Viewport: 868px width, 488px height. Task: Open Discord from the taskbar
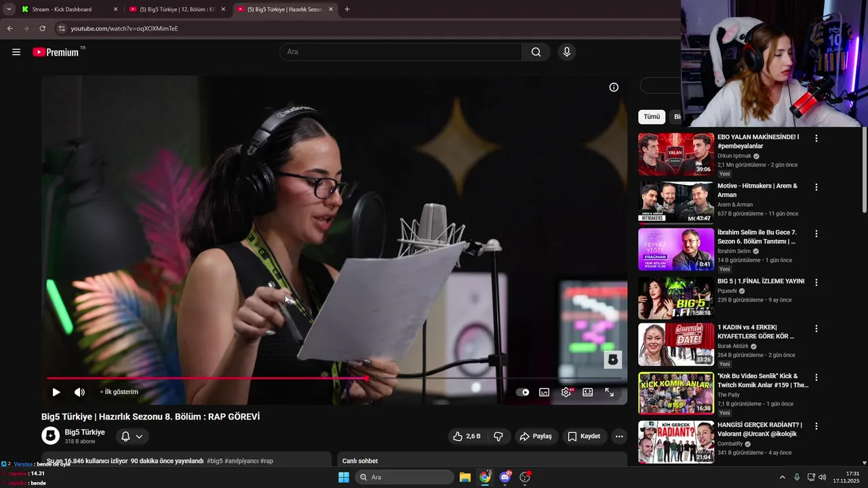(505, 477)
